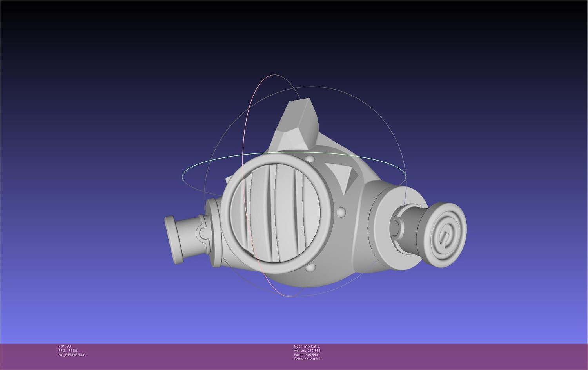
Task: Click the "FOV: 60" readout
Action: coord(65,347)
